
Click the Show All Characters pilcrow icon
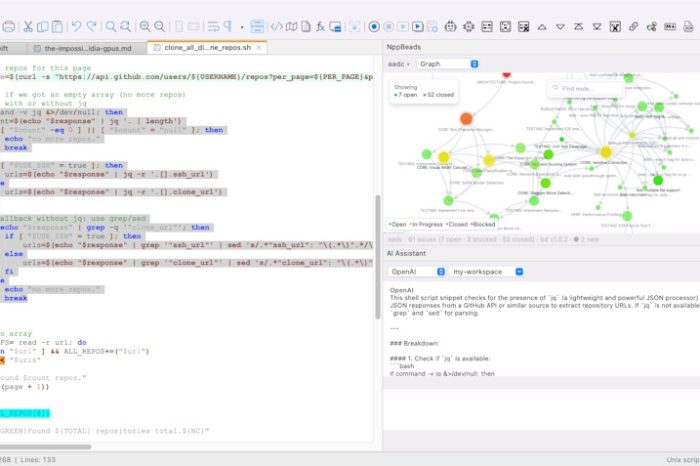coord(227,26)
